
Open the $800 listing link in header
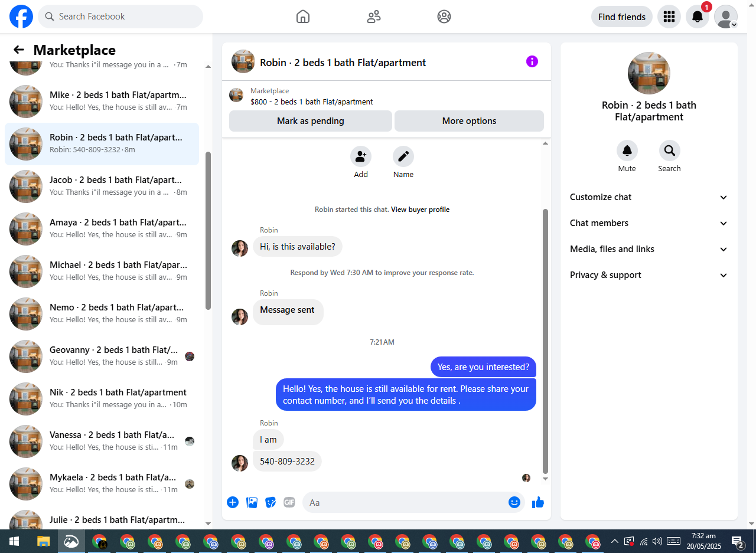click(x=311, y=102)
